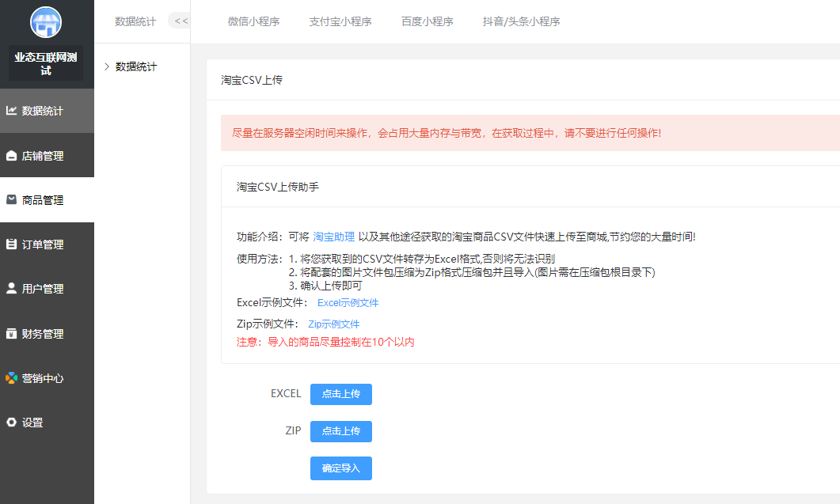Screen dimensions: 840x504
Task: Click 点击上传 button for ZIP
Action: tap(341, 431)
